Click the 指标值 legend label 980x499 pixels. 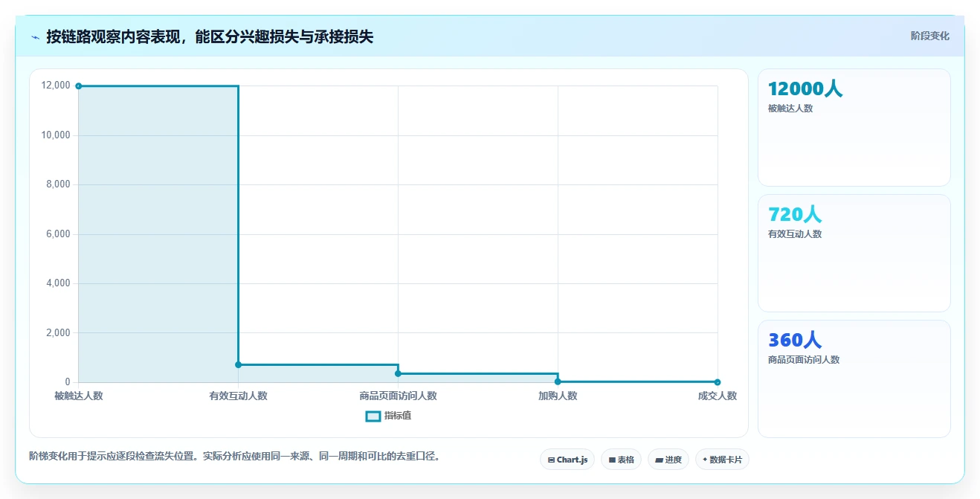coord(398,416)
